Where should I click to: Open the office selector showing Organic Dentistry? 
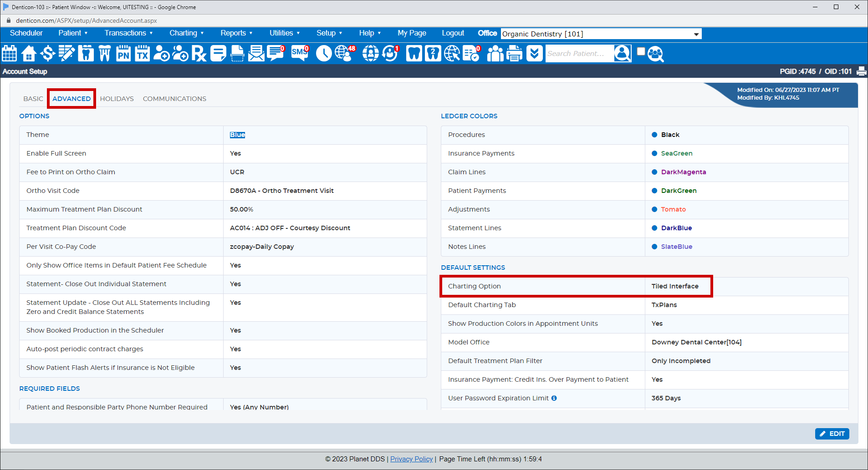pyautogui.click(x=600, y=34)
